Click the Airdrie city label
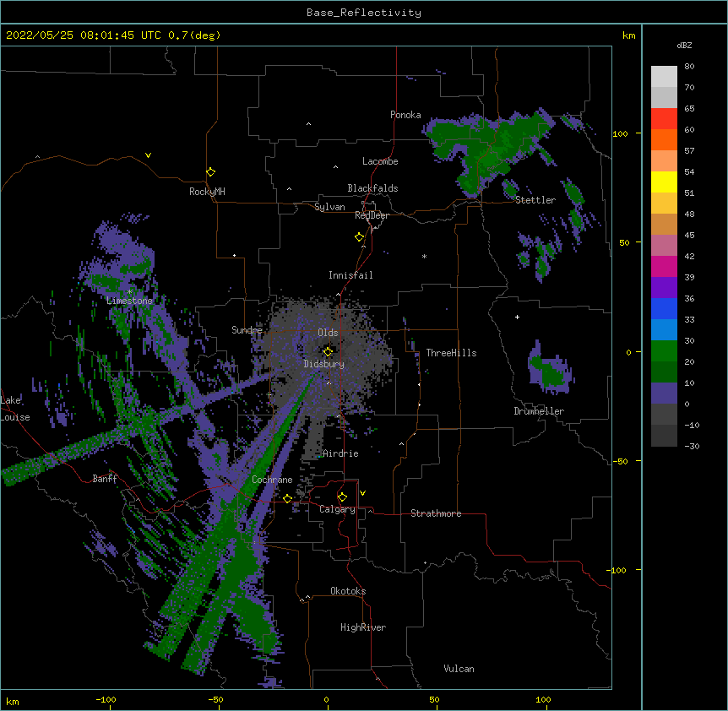 pos(340,453)
